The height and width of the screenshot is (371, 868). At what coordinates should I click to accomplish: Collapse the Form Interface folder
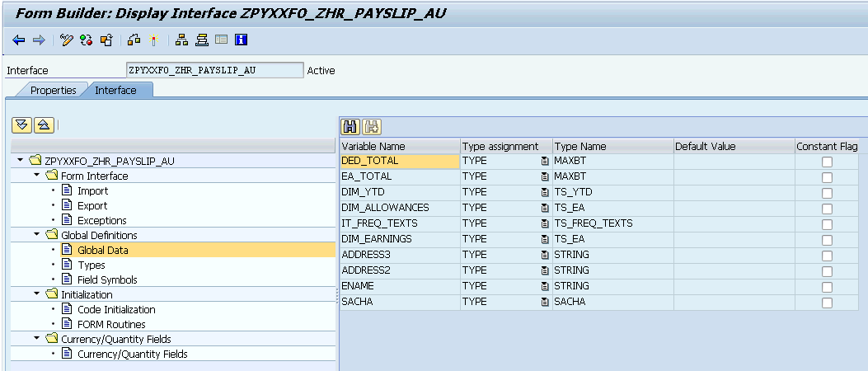coord(37,176)
